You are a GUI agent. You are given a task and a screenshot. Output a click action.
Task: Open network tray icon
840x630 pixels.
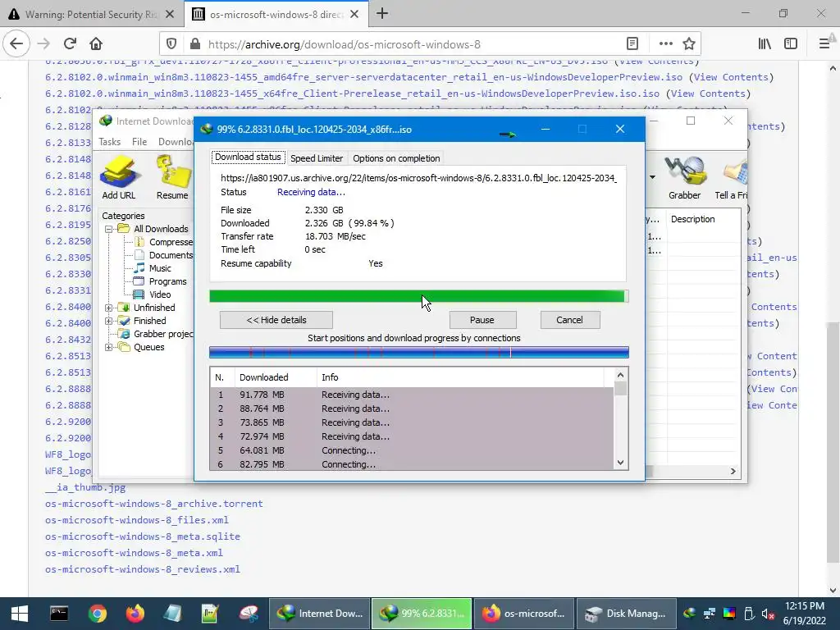point(710,614)
